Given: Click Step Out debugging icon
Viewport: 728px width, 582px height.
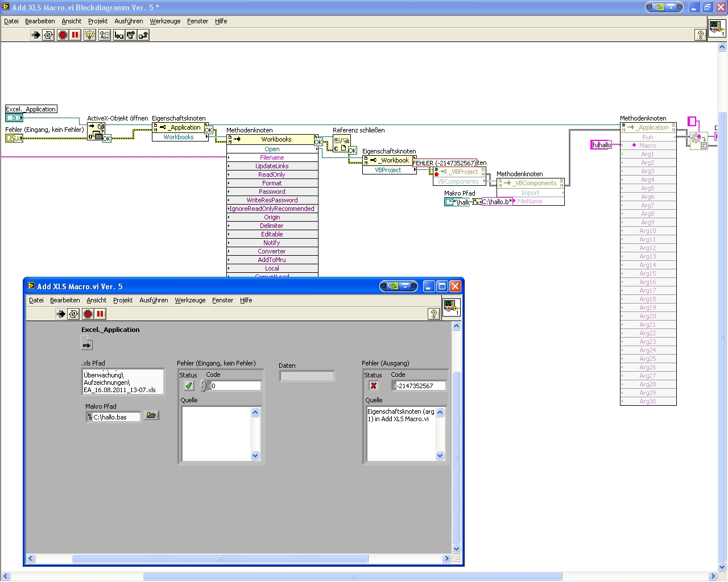Looking at the screenshot, I should coord(143,35).
